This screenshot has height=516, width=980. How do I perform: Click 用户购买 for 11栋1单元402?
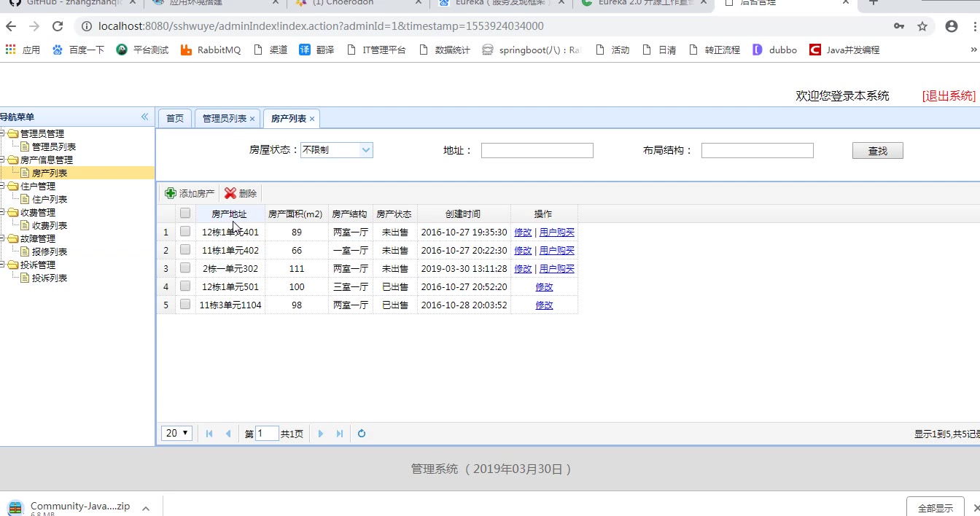[x=557, y=251]
